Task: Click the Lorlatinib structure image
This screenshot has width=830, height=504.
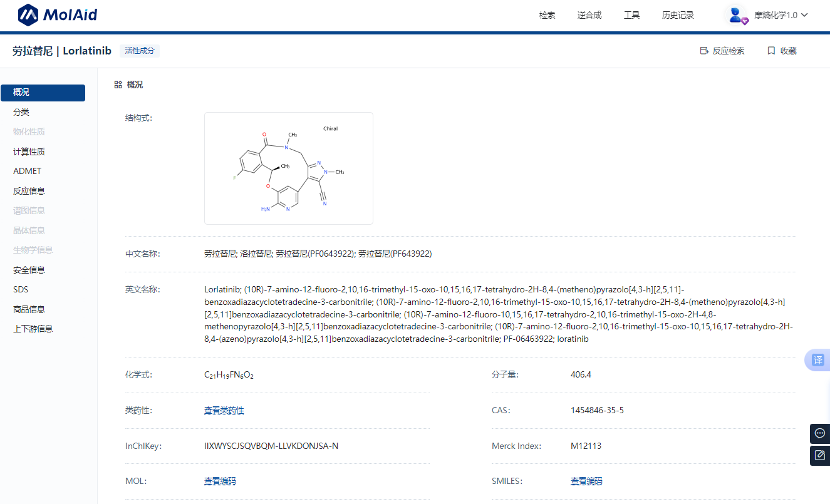Action: pos(289,168)
